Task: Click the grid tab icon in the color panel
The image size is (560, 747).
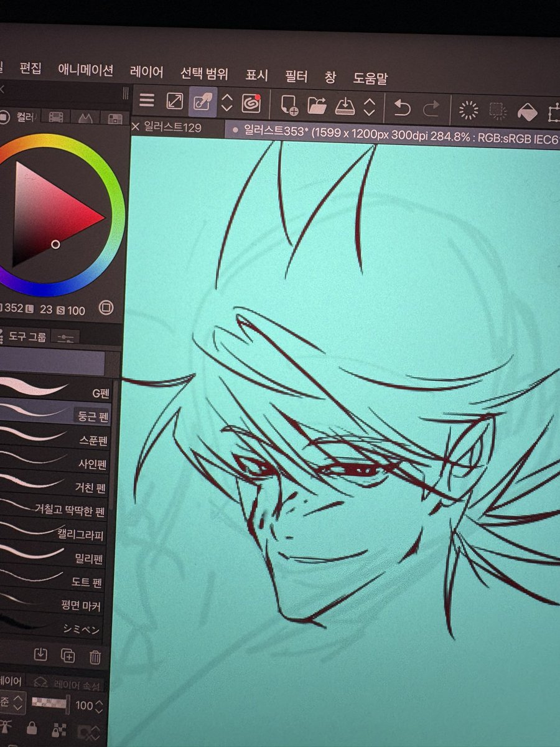Action: tap(114, 118)
